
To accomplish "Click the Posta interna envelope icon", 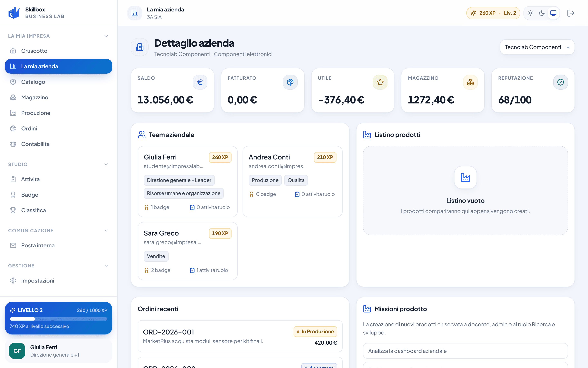I will pyautogui.click(x=13, y=245).
